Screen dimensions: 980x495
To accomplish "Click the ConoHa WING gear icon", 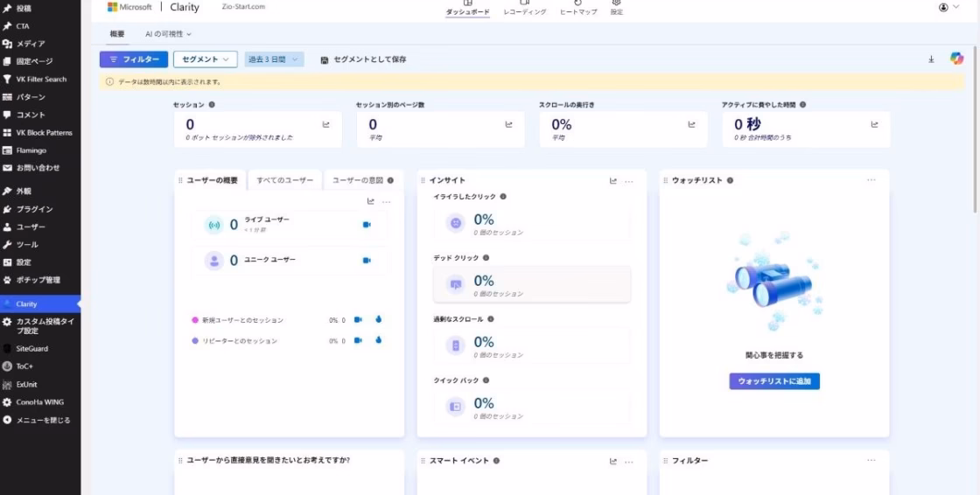I will click(x=8, y=402).
